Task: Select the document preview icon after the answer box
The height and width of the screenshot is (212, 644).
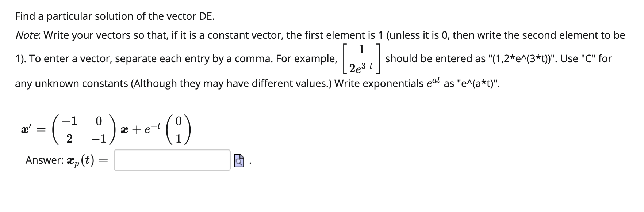Action: (239, 161)
